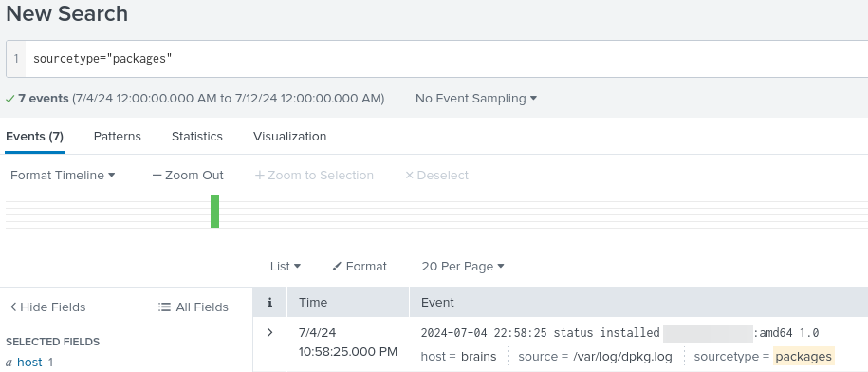Click the host value brains
The width and height of the screenshot is (868, 372).
478,357
